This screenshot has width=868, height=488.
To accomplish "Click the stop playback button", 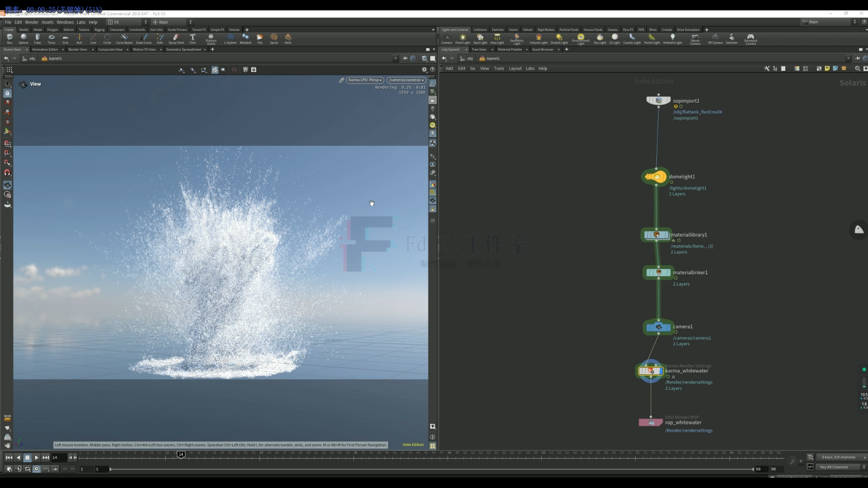I will pyautogui.click(x=27, y=458).
